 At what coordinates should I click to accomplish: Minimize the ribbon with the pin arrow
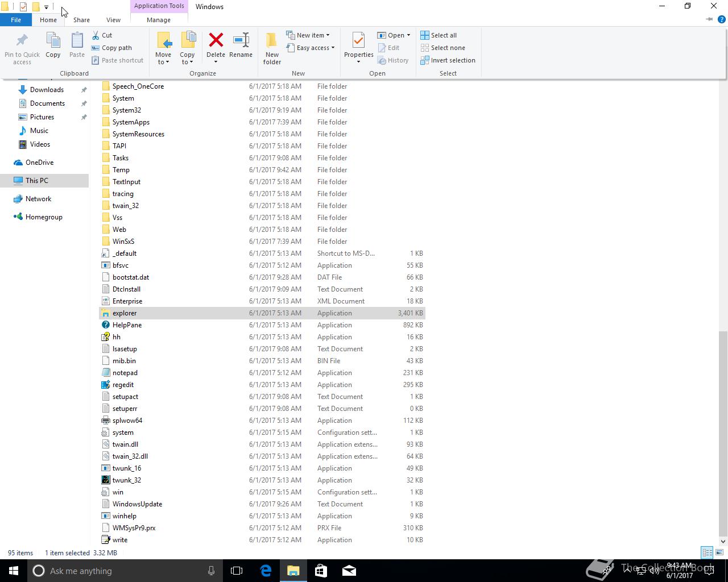point(709,19)
